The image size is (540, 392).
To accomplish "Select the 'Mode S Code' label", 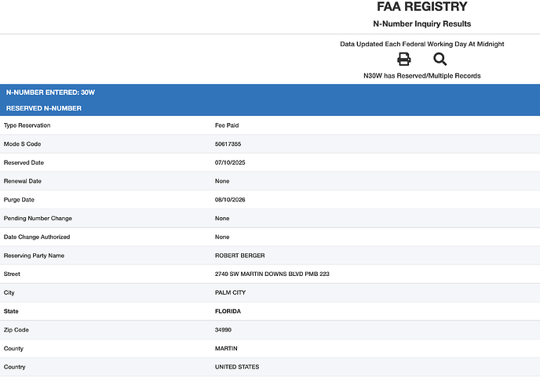I will 23,144.
